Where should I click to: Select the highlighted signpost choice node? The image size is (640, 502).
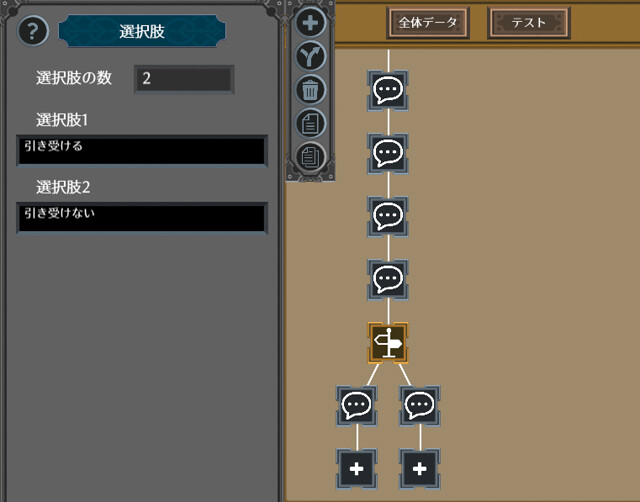(x=388, y=343)
